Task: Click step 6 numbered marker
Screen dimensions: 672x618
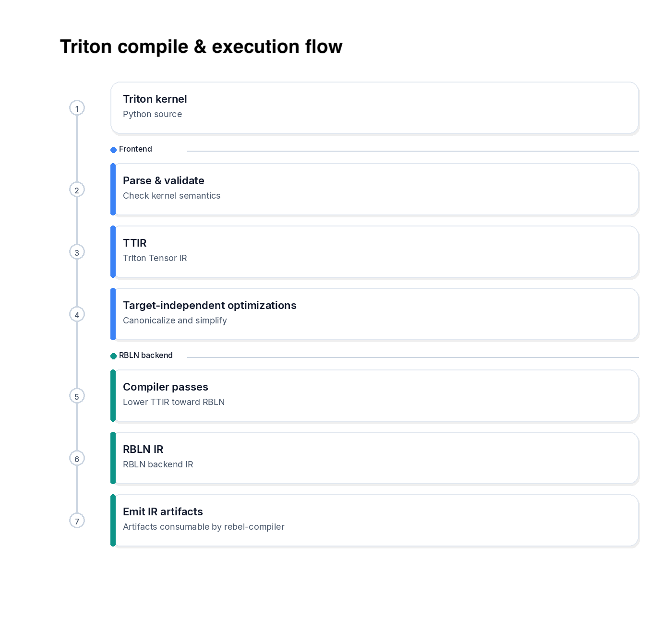Action: (77, 458)
